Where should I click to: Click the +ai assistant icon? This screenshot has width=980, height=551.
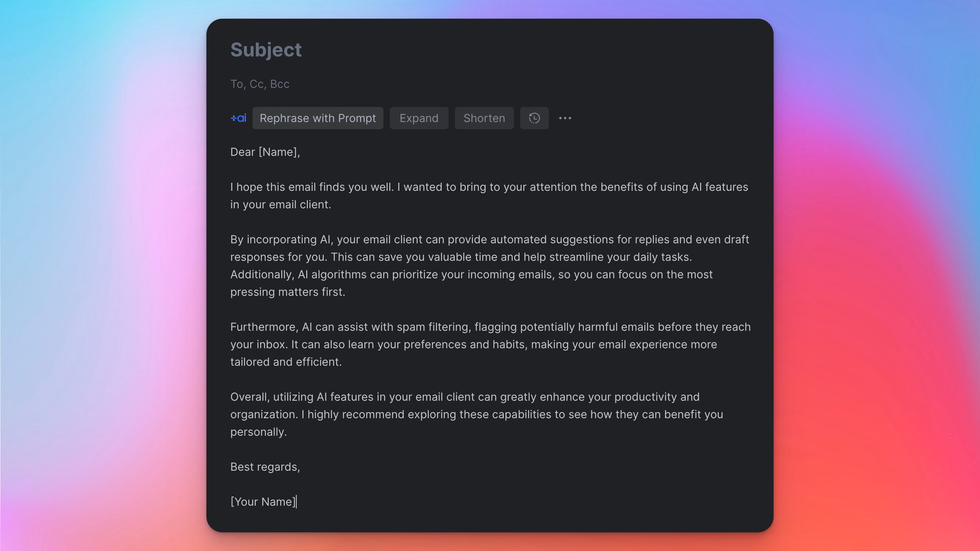pyautogui.click(x=239, y=118)
